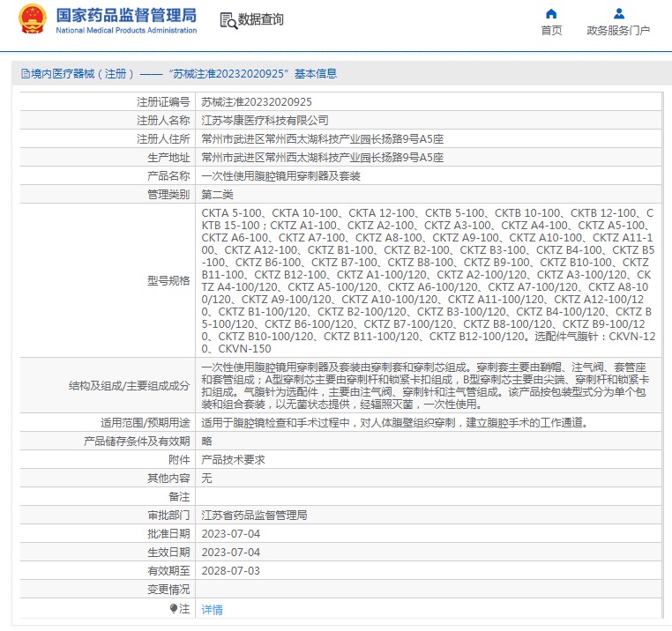Click the 附件 row label
Screen dimensions: 672x631
coord(179,460)
